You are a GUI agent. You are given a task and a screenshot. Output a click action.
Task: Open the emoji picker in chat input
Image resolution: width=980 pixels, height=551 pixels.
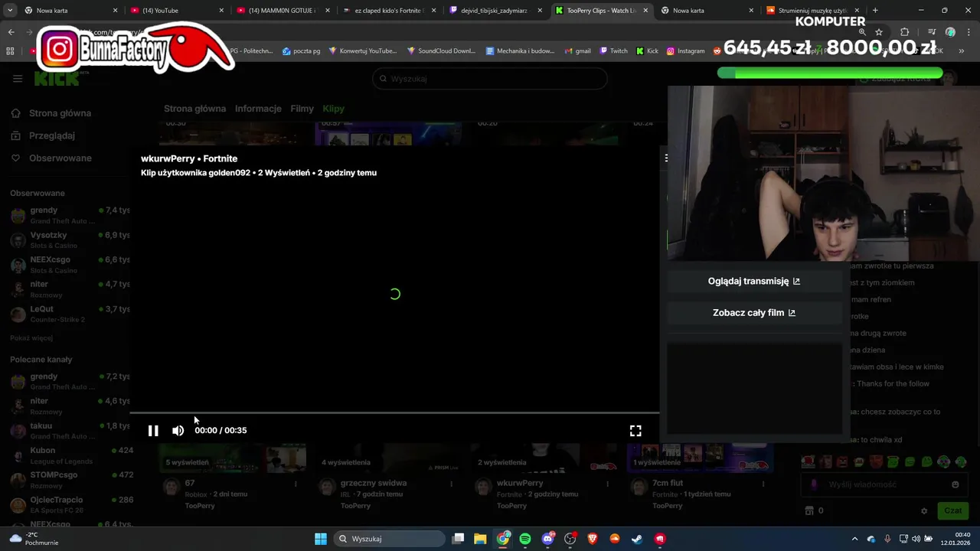(955, 484)
